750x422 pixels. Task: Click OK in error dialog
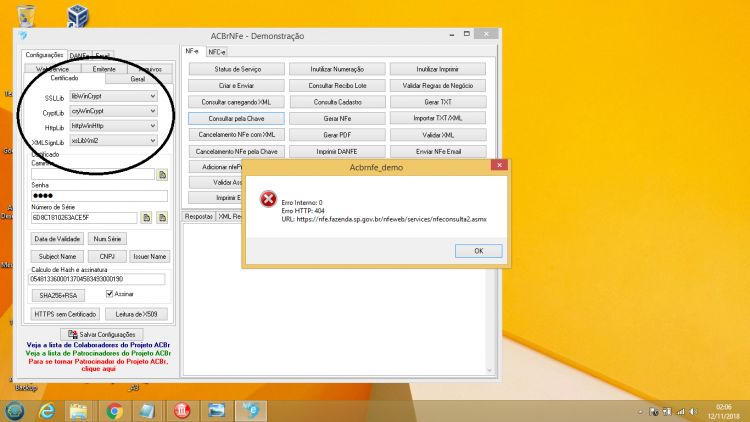(x=478, y=251)
